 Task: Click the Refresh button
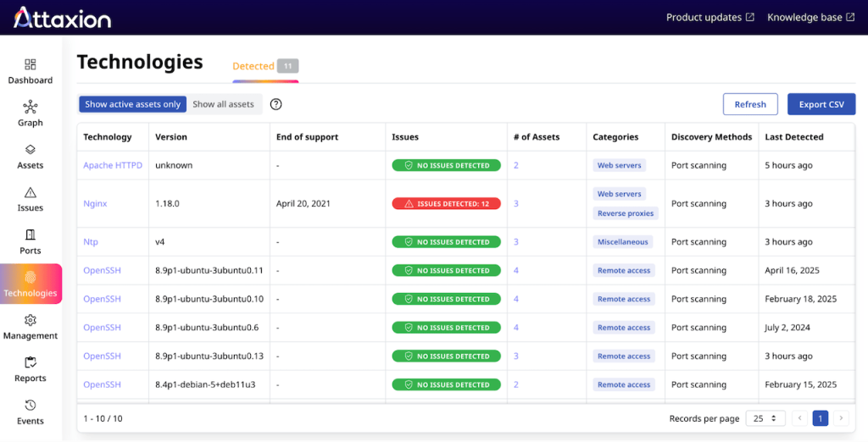point(750,104)
